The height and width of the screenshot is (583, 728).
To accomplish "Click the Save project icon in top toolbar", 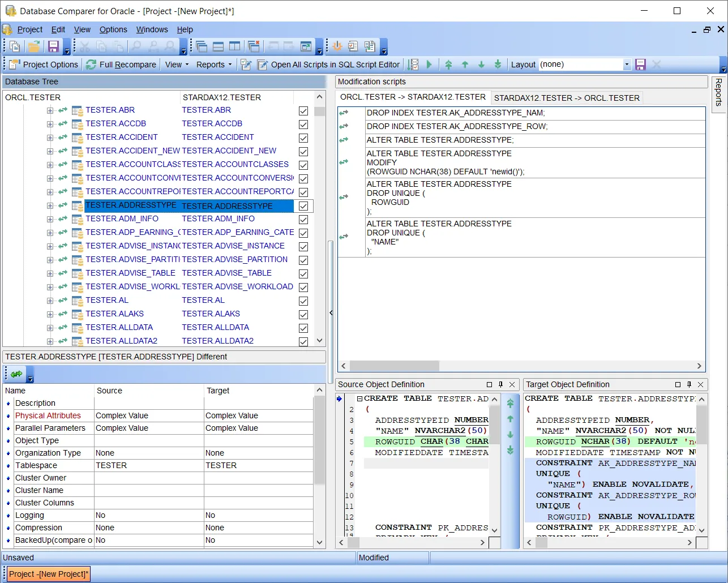I will (54, 46).
